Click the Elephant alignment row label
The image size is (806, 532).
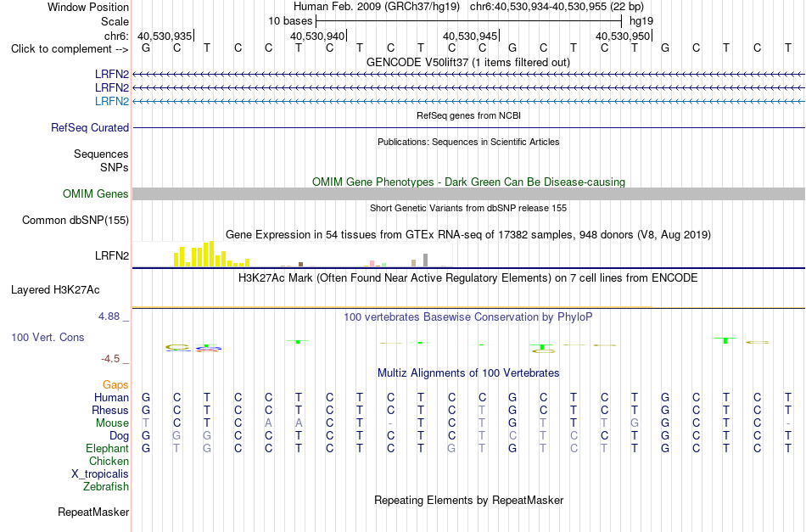pos(107,448)
